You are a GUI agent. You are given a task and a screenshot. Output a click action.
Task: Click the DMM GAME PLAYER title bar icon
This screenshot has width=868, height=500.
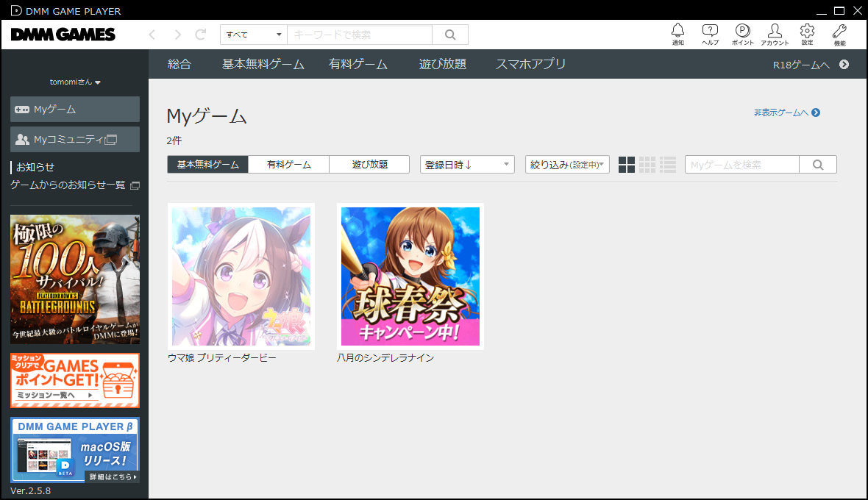point(17,10)
